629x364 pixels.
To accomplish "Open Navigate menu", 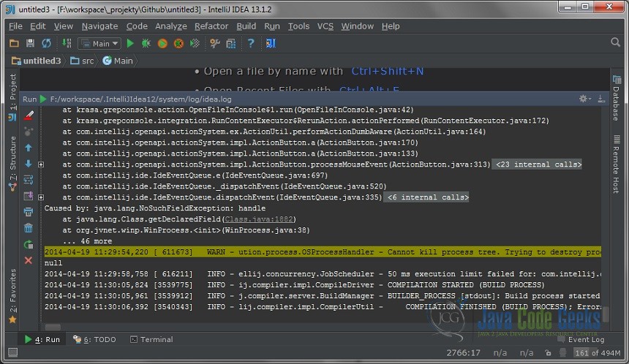I will coord(99,26).
